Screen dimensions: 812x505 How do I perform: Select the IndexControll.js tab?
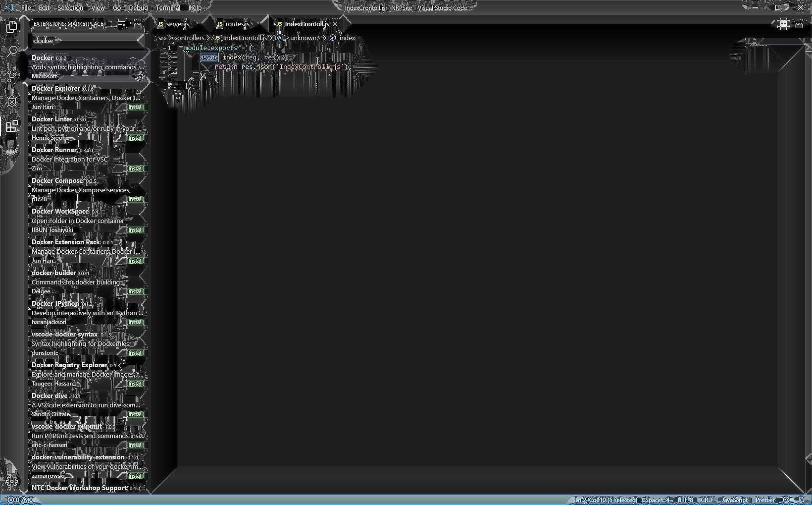pyautogui.click(x=306, y=24)
